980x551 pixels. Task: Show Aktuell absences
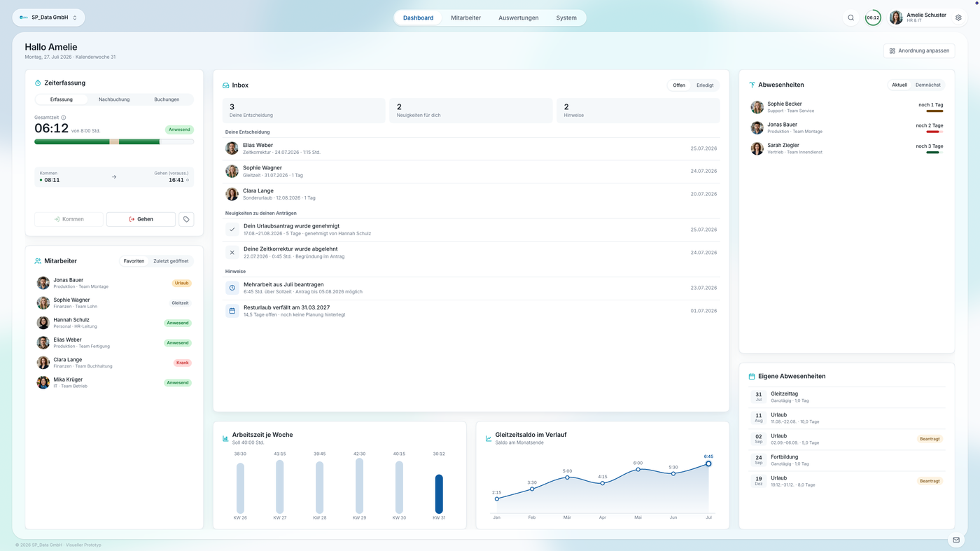click(899, 85)
